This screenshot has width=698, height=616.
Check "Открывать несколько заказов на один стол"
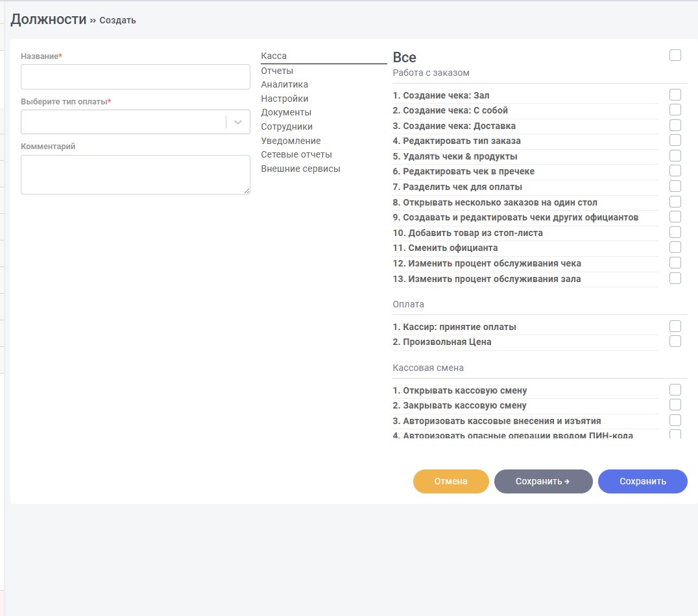pos(675,202)
